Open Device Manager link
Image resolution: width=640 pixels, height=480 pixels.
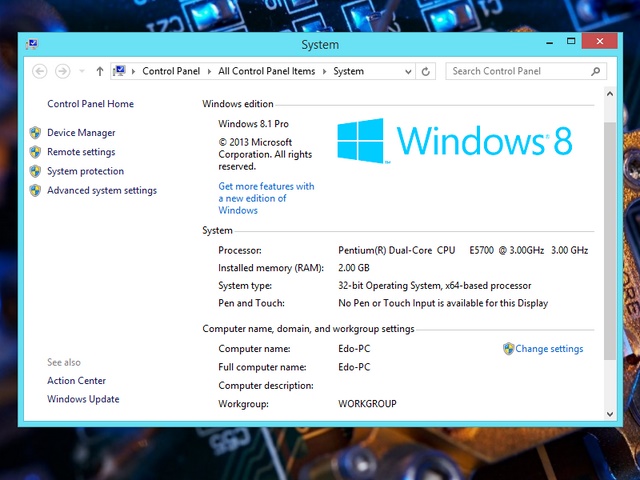[81, 133]
